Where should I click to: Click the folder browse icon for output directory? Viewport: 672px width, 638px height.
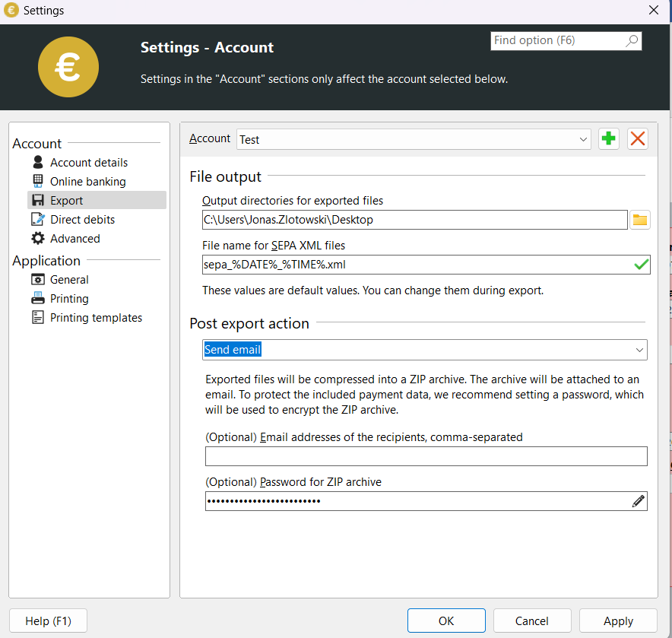tap(640, 220)
